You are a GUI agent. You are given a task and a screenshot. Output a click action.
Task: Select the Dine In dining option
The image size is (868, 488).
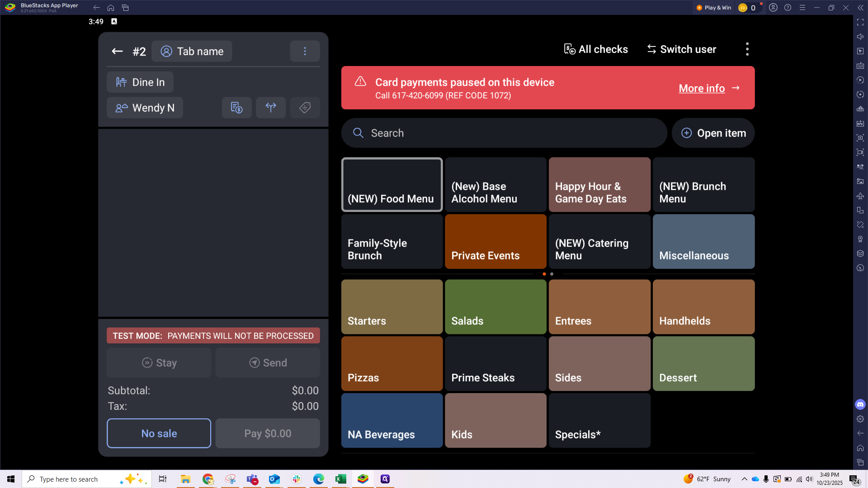pyautogui.click(x=140, y=82)
